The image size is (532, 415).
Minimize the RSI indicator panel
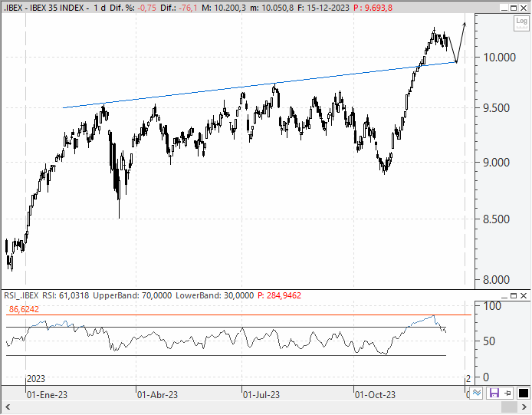504,296
